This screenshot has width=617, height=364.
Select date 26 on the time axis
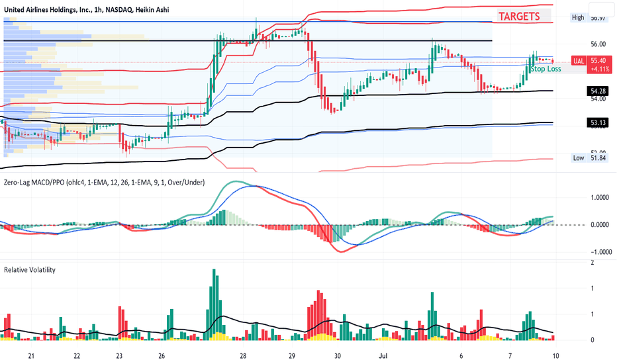162,356
